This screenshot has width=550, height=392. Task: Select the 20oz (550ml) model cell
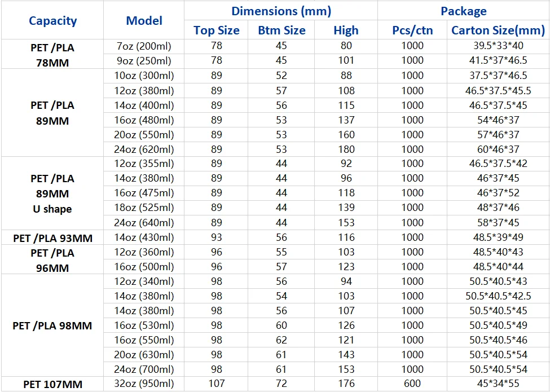tap(144, 135)
